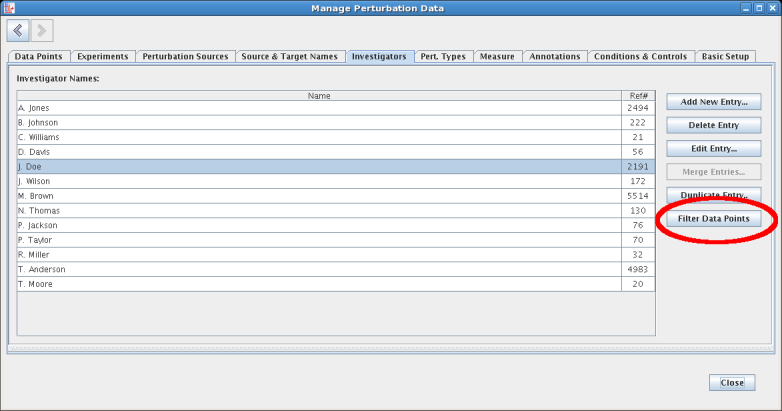Close the dialog with Close button
Image resolution: width=782 pixels, height=411 pixels.
[x=731, y=383]
